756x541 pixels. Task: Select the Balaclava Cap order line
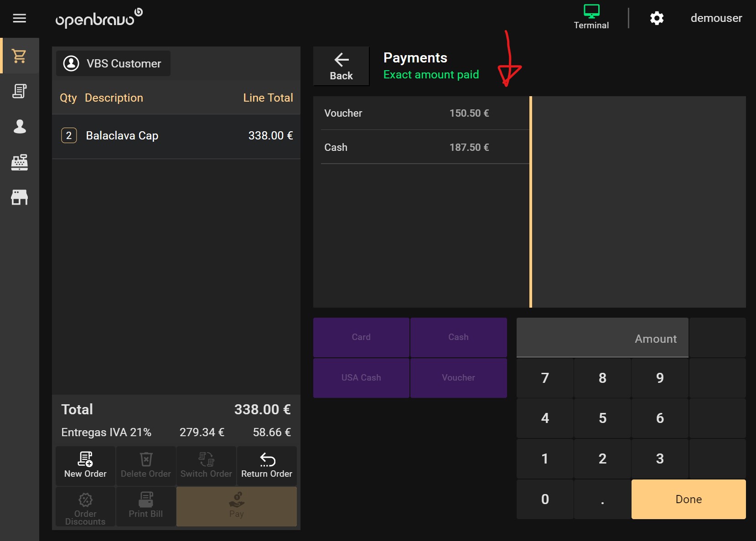[x=176, y=136]
